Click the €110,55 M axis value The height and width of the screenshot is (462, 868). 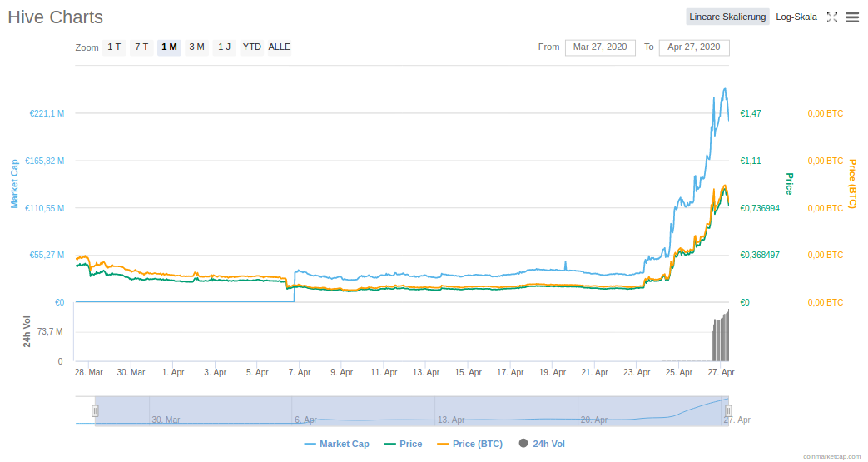(45, 208)
